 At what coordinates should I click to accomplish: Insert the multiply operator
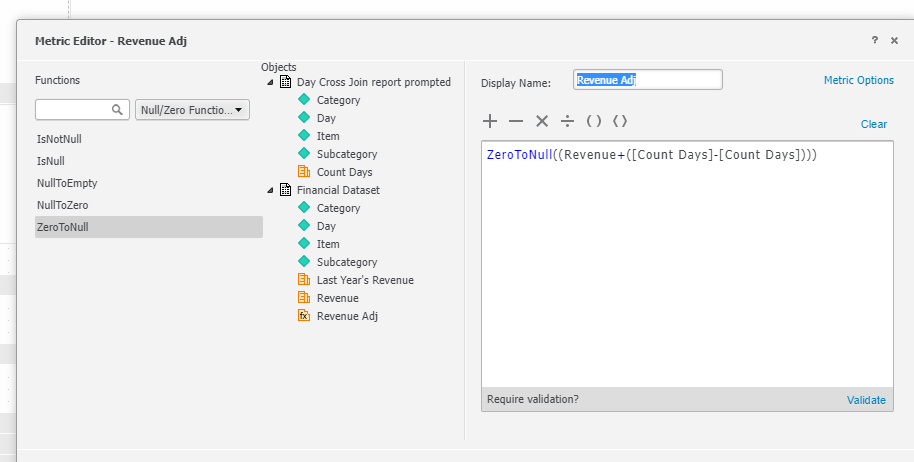tap(542, 121)
